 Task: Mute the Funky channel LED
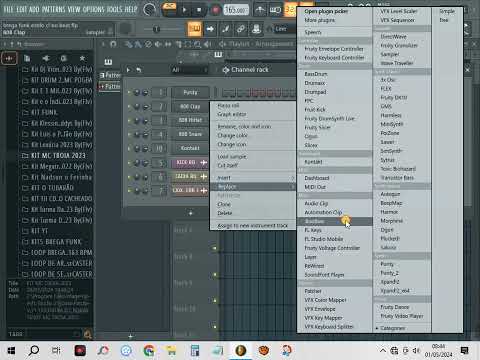click(x=129, y=92)
